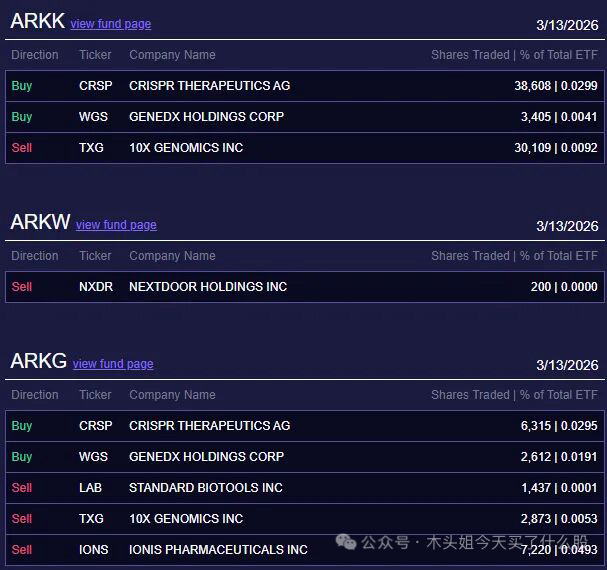Click the 200 | 0.0000 value

point(564,287)
